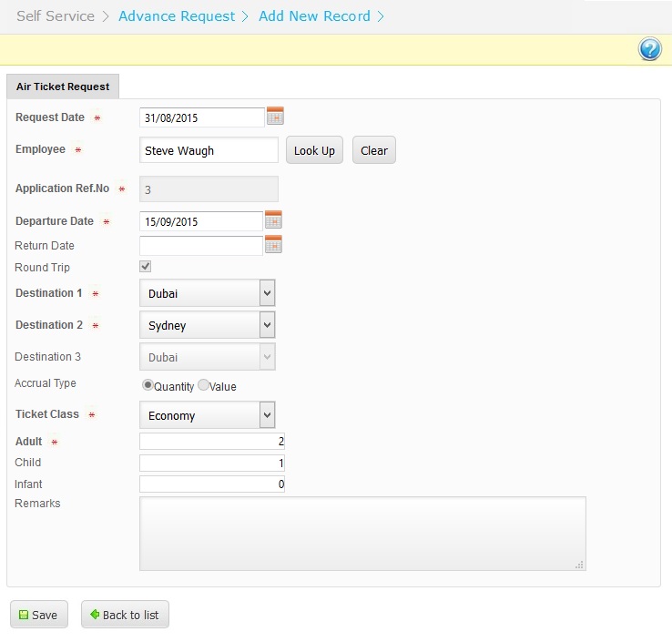Viewport: 672px width, 642px height.
Task: Click the Child count field
Action: [212, 463]
